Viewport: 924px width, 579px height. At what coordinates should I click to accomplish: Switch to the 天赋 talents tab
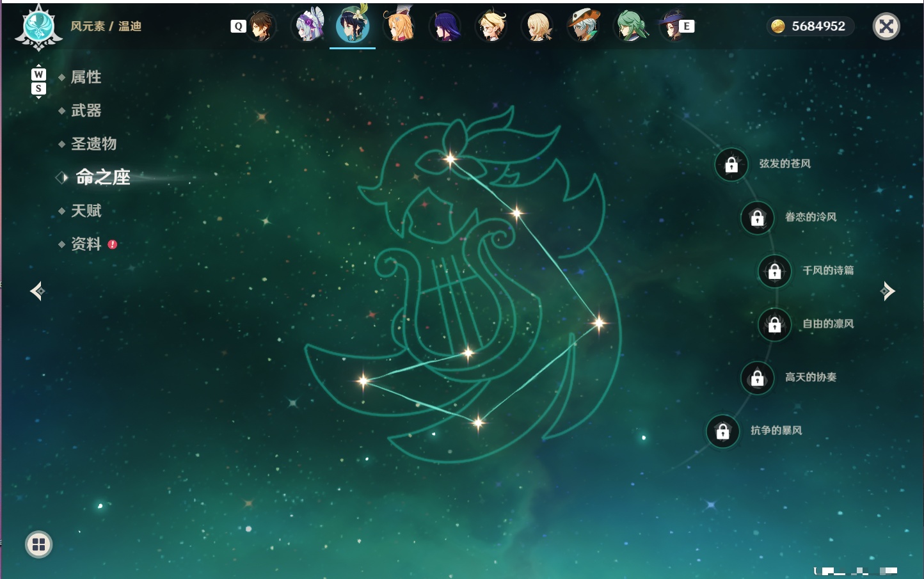86,210
